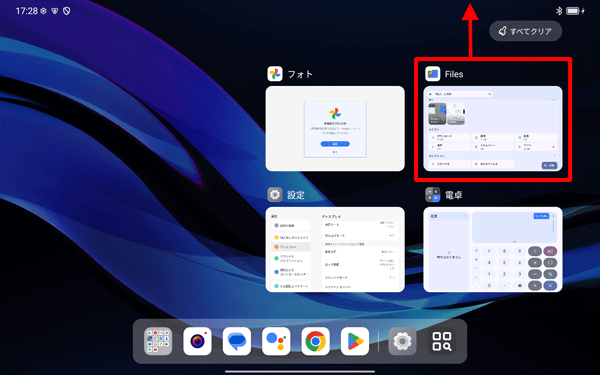This screenshot has width=600, height=375.
Task: Open Settings gear in dock
Action: click(x=403, y=341)
